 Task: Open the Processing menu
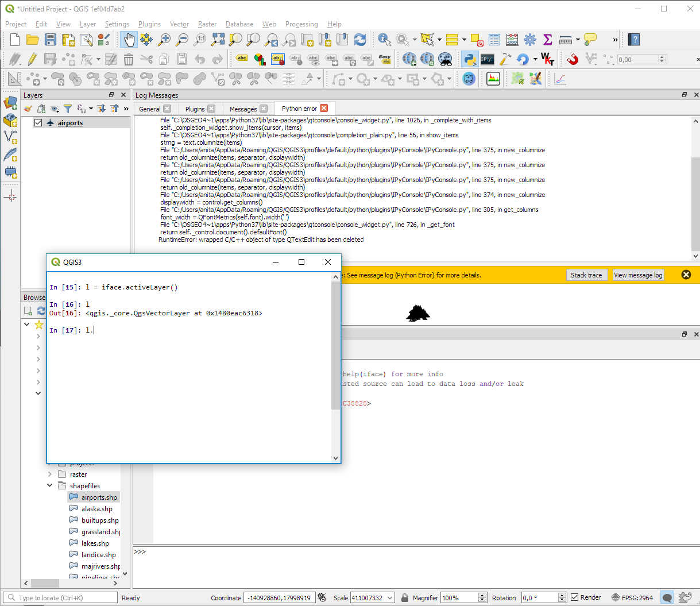[301, 24]
